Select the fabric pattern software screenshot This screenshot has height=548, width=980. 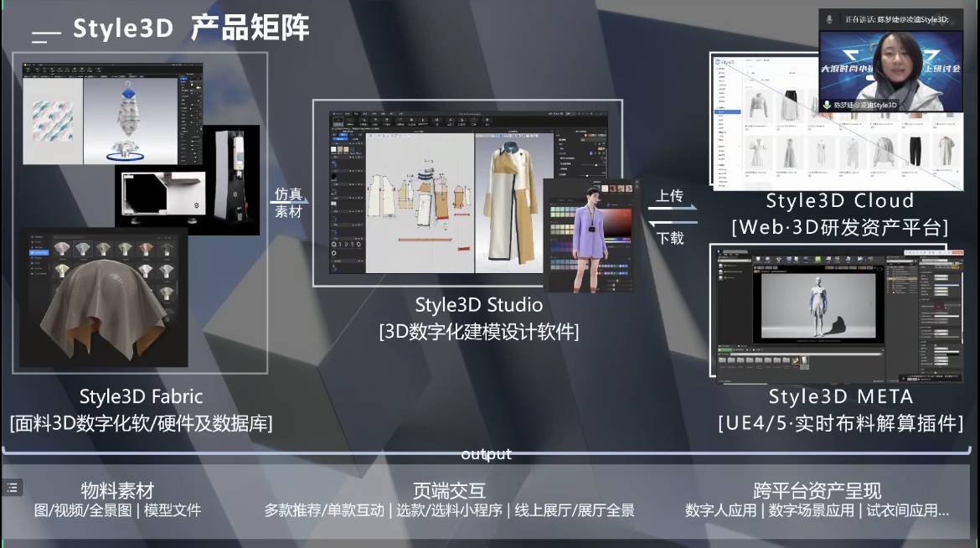(112, 113)
